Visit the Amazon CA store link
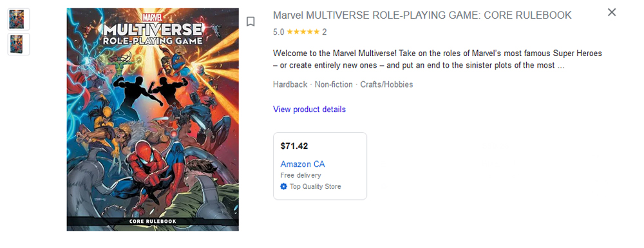Screen dimensions: 644x248 tap(303, 164)
